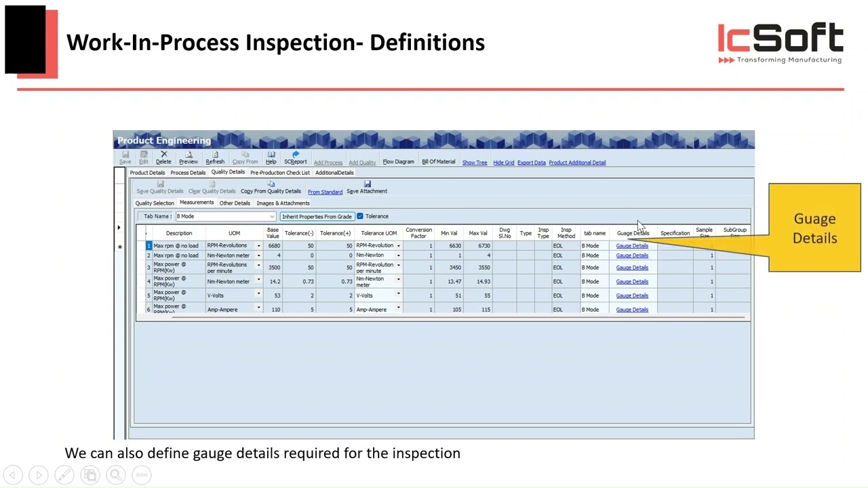868x488 pixels.
Task: Go to previous slide arrow icon
Action: point(13,475)
